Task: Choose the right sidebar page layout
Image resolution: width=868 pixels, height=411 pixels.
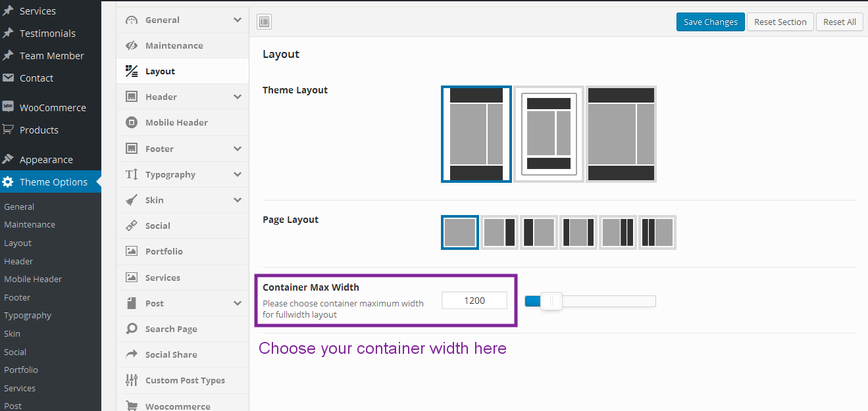Action: pos(499,232)
